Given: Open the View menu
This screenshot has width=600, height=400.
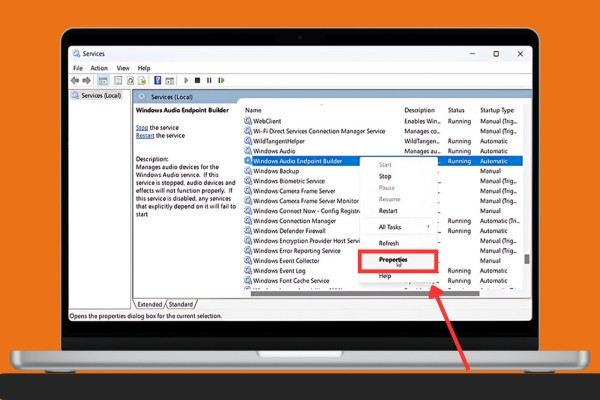Looking at the screenshot, I should click(123, 68).
